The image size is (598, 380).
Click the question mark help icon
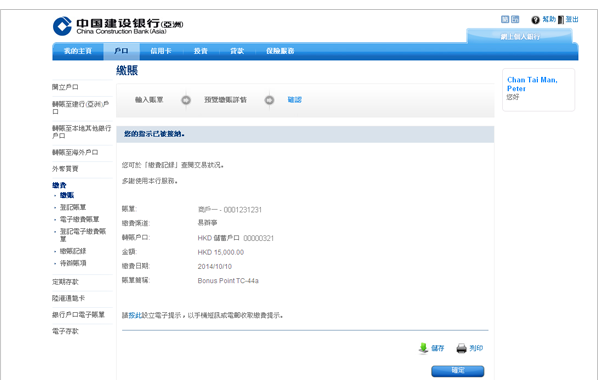click(x=535, y=20)
